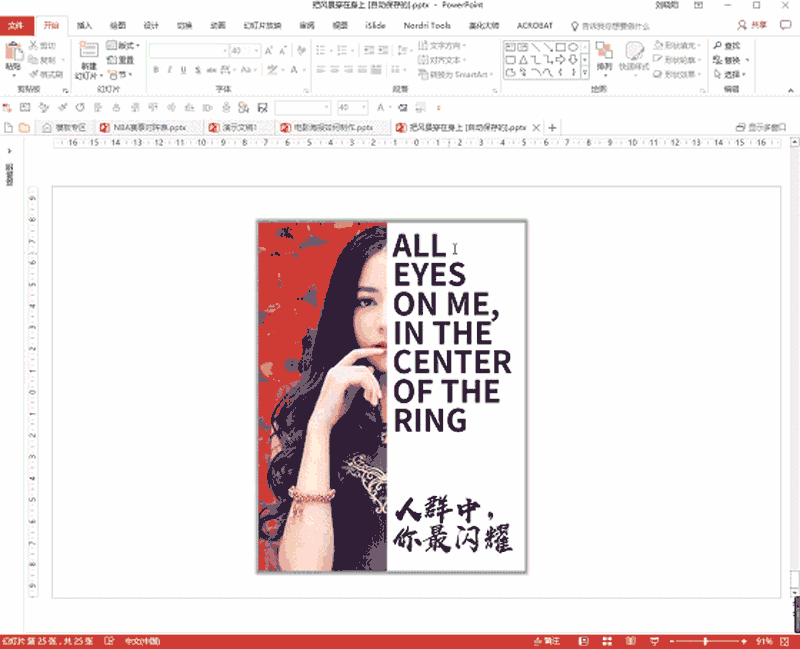The width and height of the screenshot is (800, 649).
Task: Open slide sorter view in status bar
Action: click(x=607, y=641)
